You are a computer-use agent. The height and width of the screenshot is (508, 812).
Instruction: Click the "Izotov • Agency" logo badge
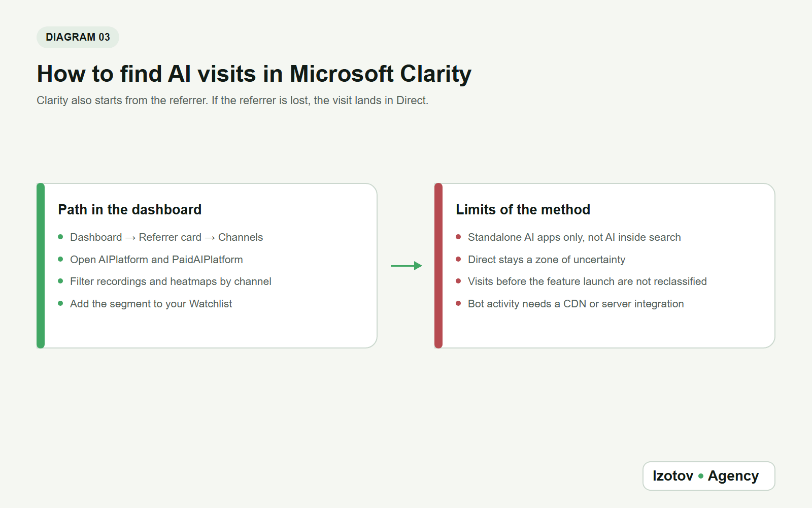click(x=709, y=476)
